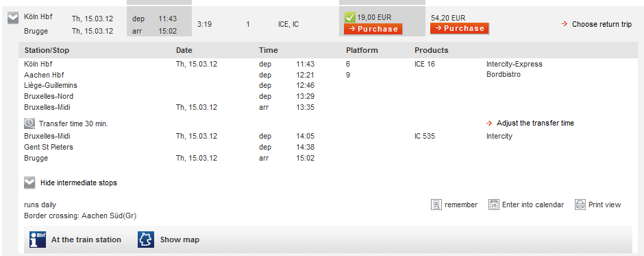Click the Show map label
The image size is (644, 256).
point(179,240)
